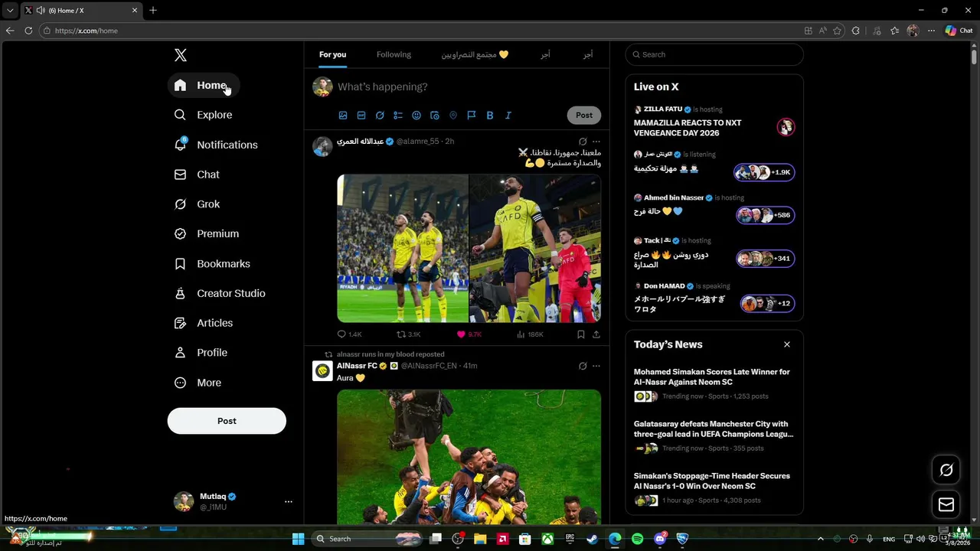Expand the More menu in sidebar
The height and width of the screenshot is (551, 980).
[198, 383]
